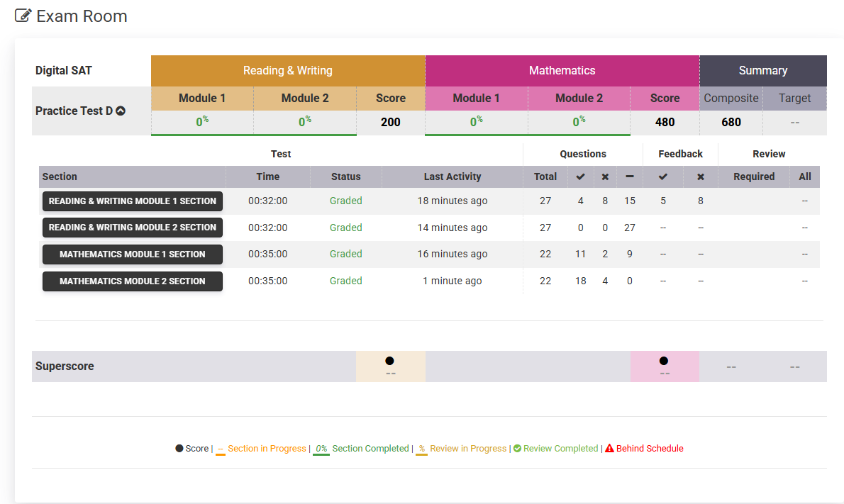Click the Review in Progress % legend marker
The width and height of the screenshot is (844, 504).
coord(421,449)
